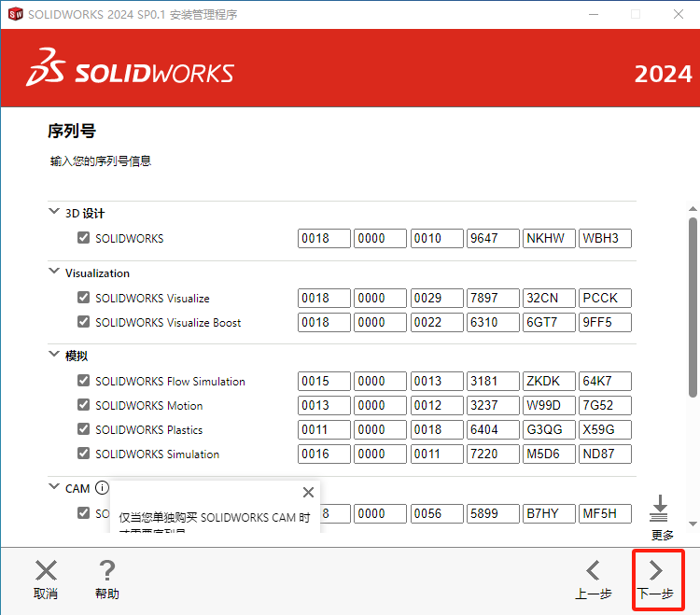Click Visualize Boost field 9FF5
This screenshot has height=615, width=700.
[606, 322]
